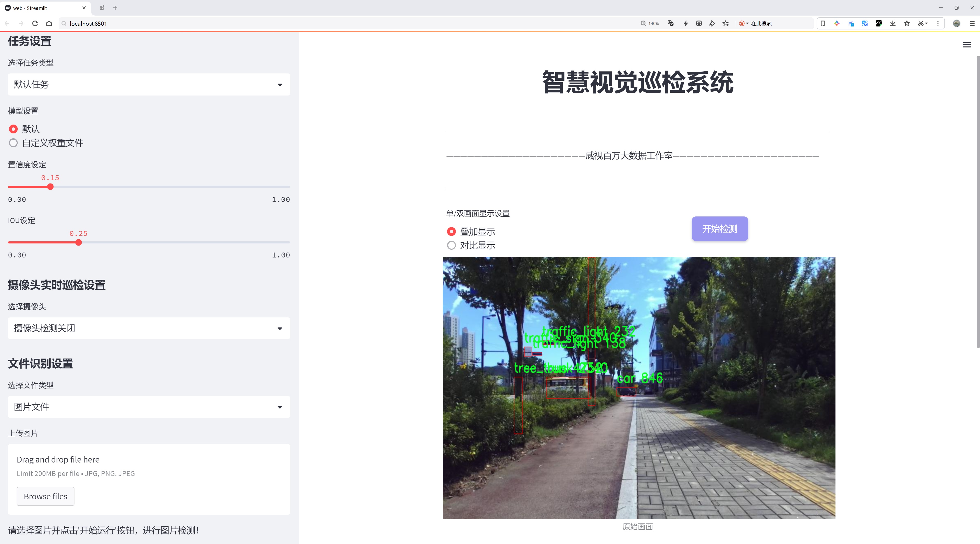Click the Browse files button
The image size is (980, 544).
45,497
